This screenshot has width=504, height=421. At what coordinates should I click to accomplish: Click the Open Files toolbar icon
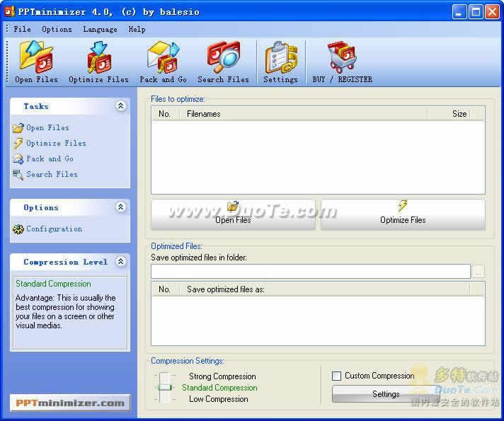[36, 57]
